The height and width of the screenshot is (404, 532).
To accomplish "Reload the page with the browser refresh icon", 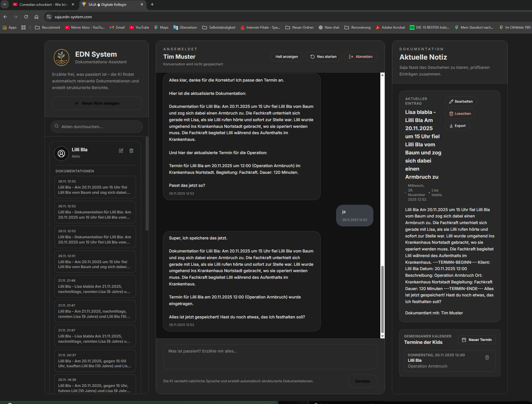I will pos(26,17).
